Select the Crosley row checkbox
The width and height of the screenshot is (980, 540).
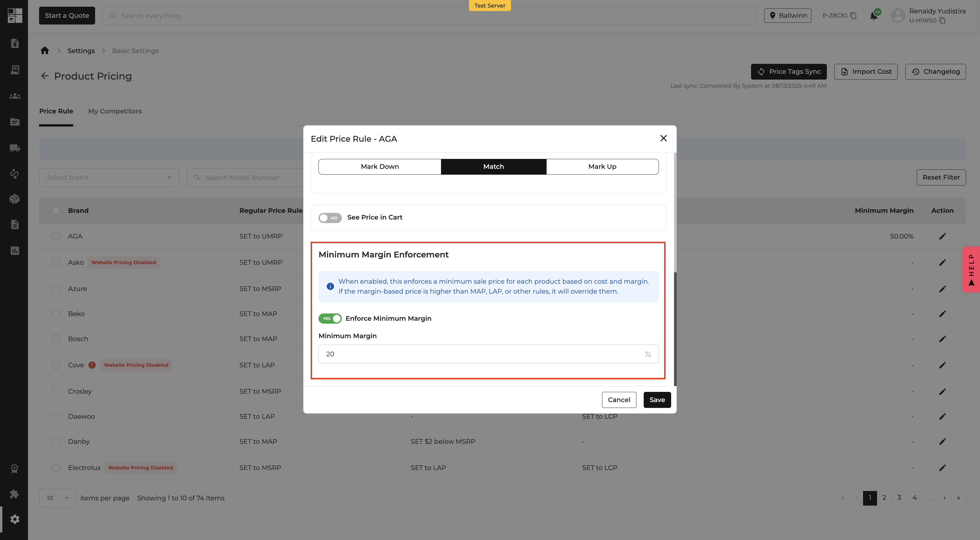tap(56, 391)
